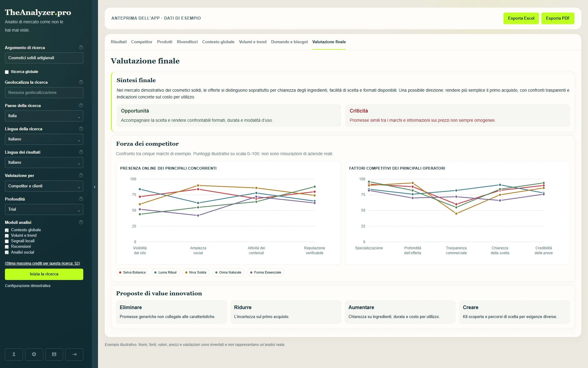Toggle the Niva Solida legend chip

click(196, 272)
